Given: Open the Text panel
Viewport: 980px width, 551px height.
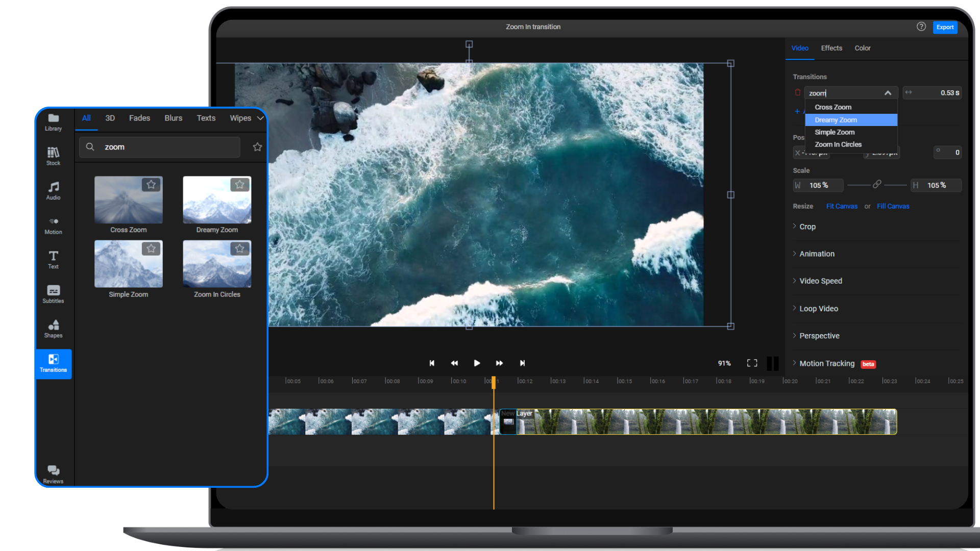Looking at the screenshot, I should tap(53, 259).
